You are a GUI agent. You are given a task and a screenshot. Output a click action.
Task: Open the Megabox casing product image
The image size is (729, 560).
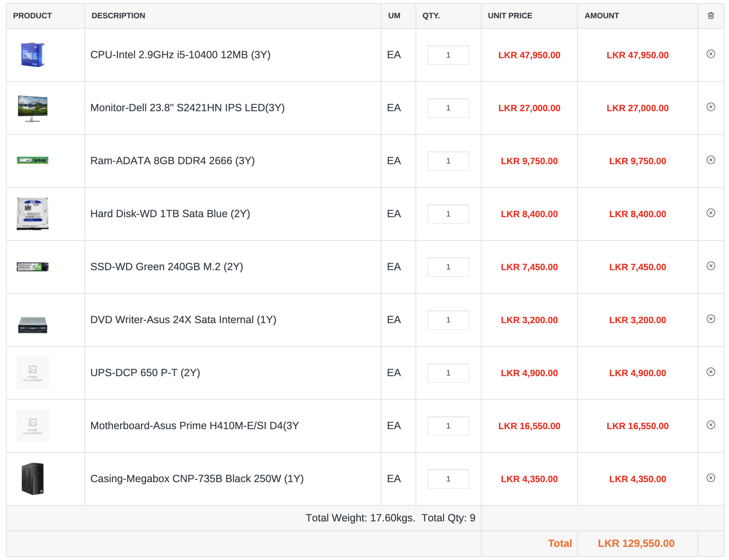click(33, 479)
